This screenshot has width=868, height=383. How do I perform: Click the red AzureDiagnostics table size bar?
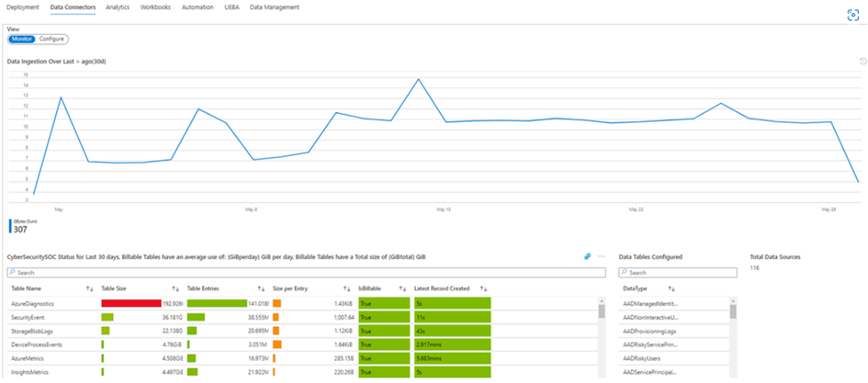(x=131, y=304)
